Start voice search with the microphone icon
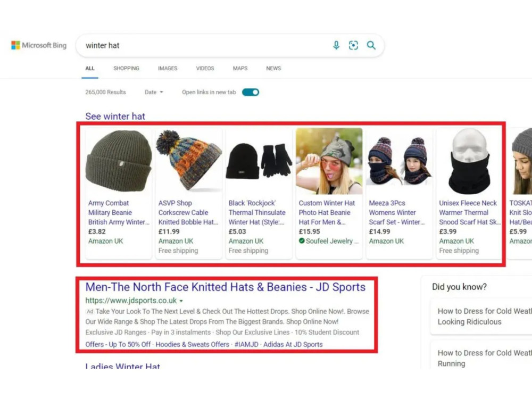The width and height of the screenshot is (532, 399). point(336,45)
